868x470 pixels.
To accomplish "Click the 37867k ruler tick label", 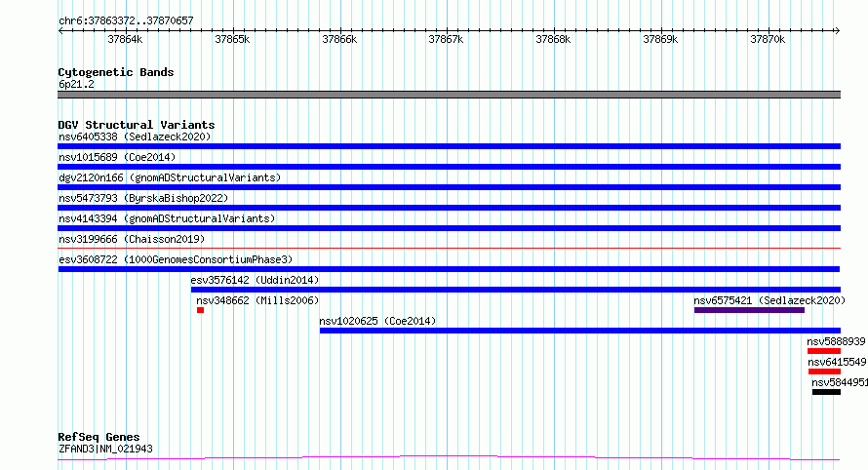I will (446, 39).
